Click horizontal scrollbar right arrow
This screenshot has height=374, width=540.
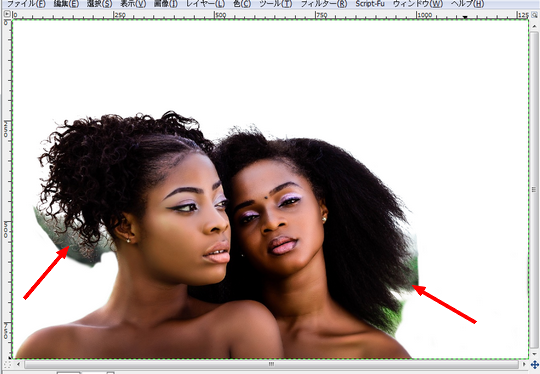coord(524,364)
